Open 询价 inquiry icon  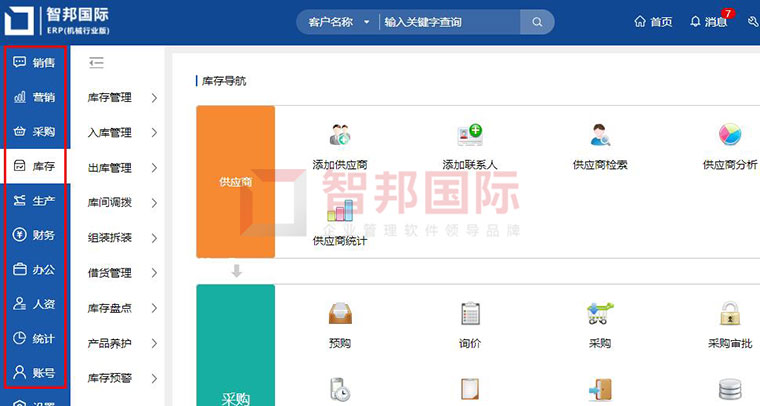[x=470, y=313]
